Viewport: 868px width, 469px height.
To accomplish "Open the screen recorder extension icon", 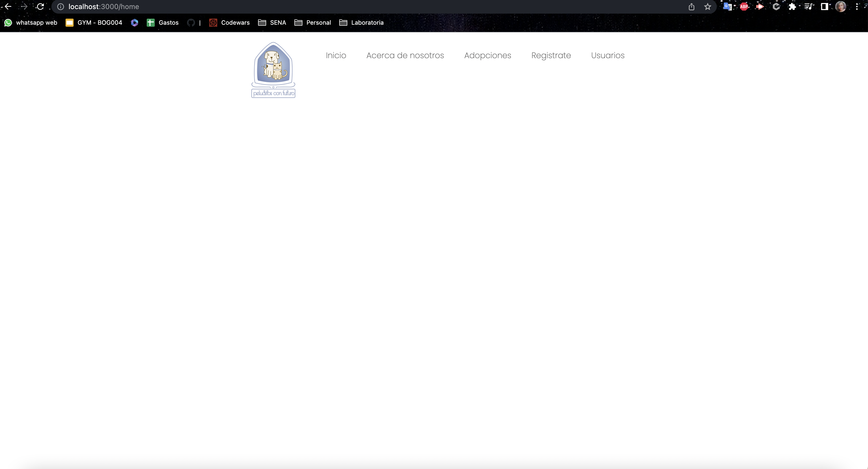I will [760, 6].
